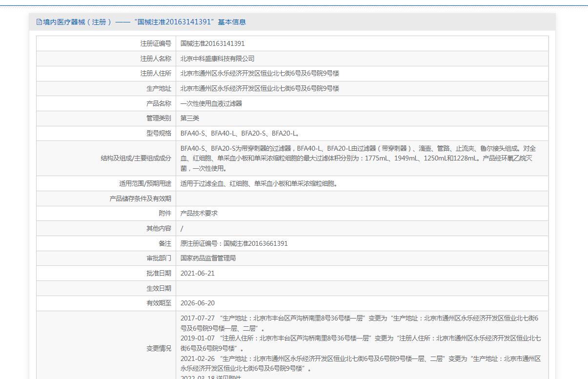
Task: Click the 备注 original registration number text
Action: click(234, 243)
